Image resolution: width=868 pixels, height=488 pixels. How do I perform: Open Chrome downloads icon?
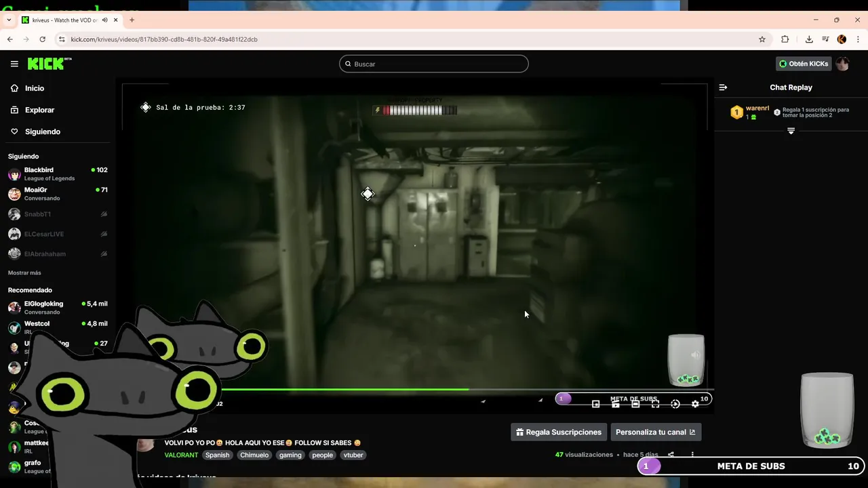coord(809,39)
